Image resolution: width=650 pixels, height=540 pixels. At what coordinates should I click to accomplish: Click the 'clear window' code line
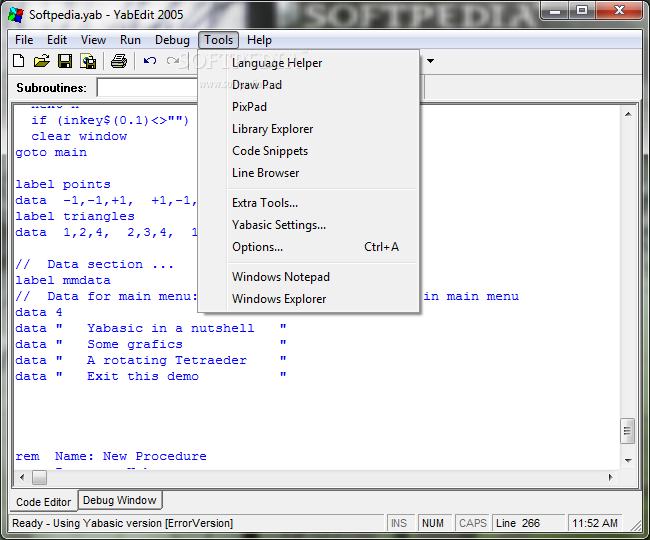coord(79,136)
